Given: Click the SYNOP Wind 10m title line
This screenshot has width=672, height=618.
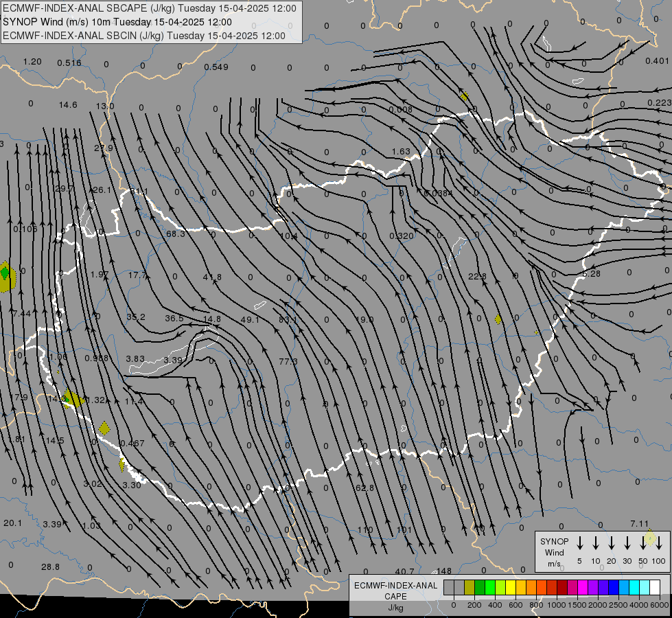Looking at the screenshot, I should coord(117,22).
